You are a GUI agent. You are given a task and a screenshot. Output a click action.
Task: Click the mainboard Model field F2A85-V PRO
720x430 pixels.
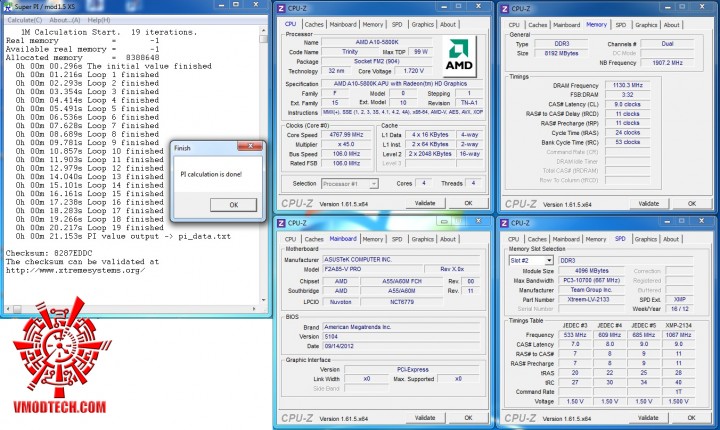[373, 269]
